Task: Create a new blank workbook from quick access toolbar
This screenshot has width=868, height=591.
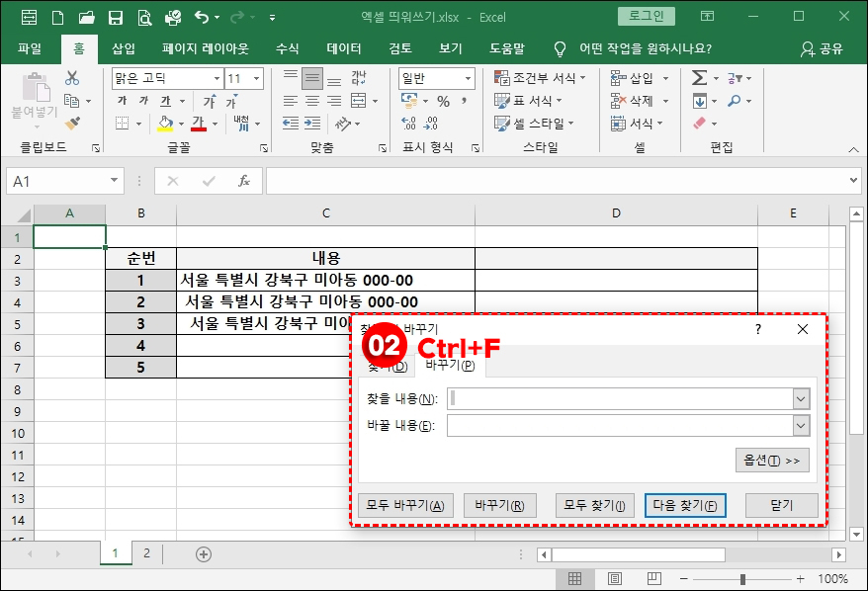Action: (x=57, y=18)
